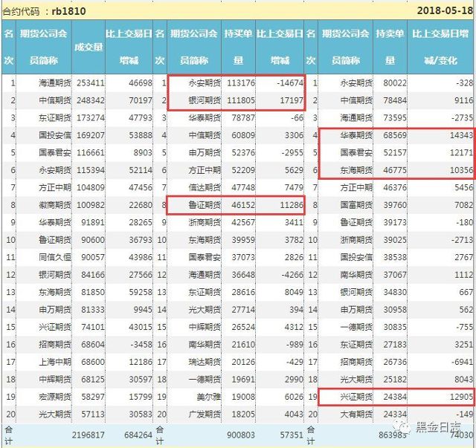Click the 持卖单量 column header
Viewport: 476px width, 448px height.
[x=390, y=47]
